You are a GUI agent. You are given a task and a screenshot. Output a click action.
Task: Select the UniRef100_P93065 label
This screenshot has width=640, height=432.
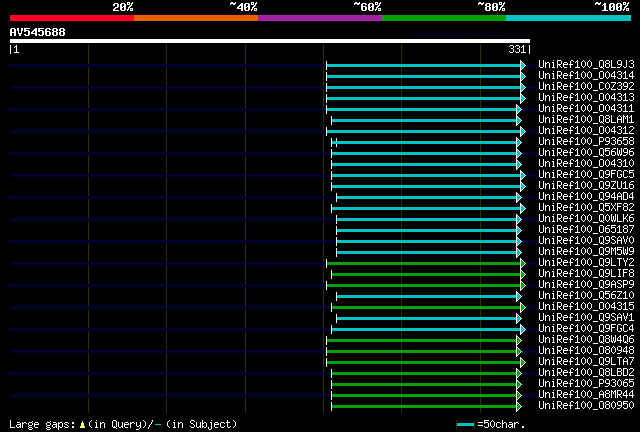tap(586, 384)
